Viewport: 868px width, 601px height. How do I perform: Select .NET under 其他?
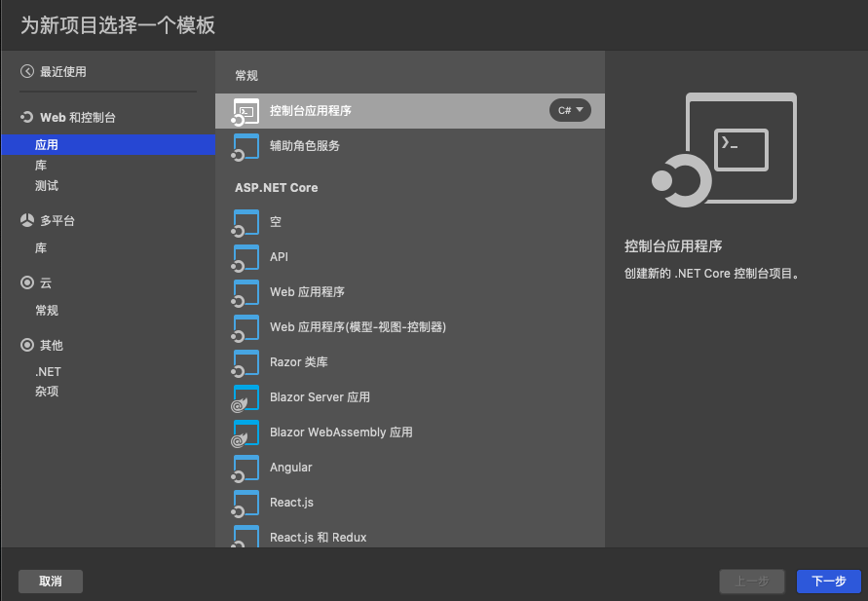click(x=48, y=372)
